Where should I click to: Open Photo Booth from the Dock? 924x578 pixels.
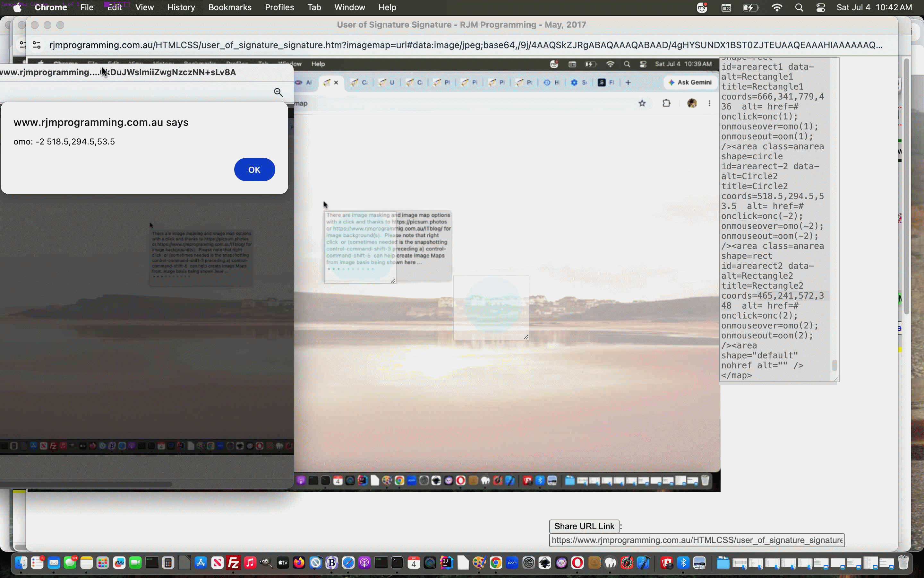click(667, 563)
